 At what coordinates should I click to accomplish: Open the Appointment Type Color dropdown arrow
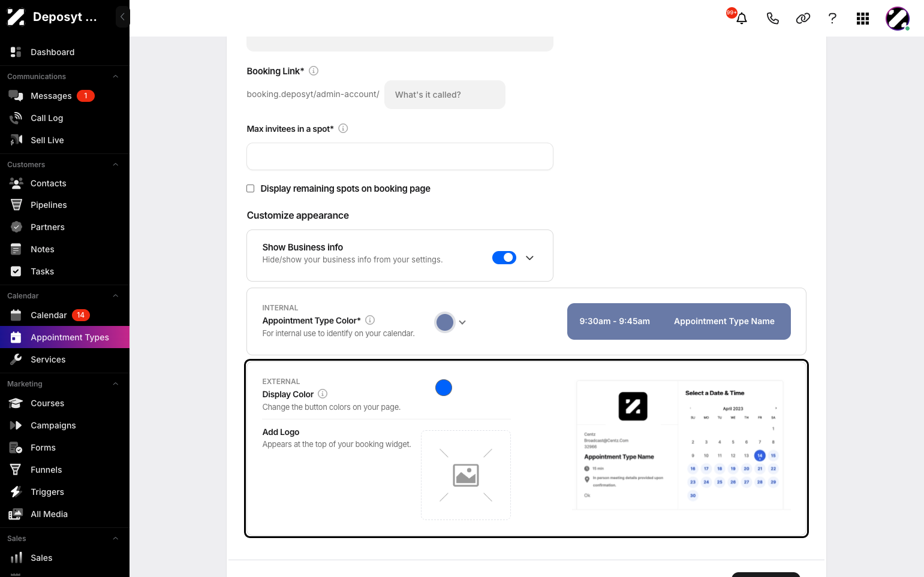click(x=462, y=322)
